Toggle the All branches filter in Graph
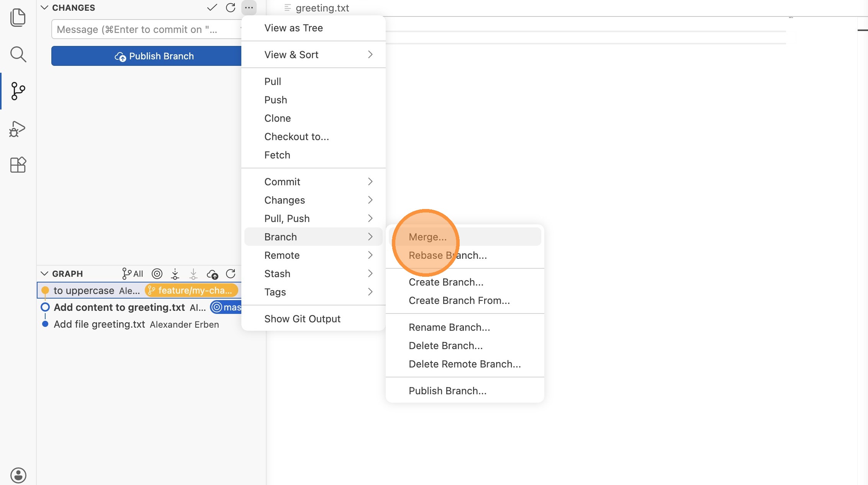This screenshot has height=485, width=868. [132, 274]
